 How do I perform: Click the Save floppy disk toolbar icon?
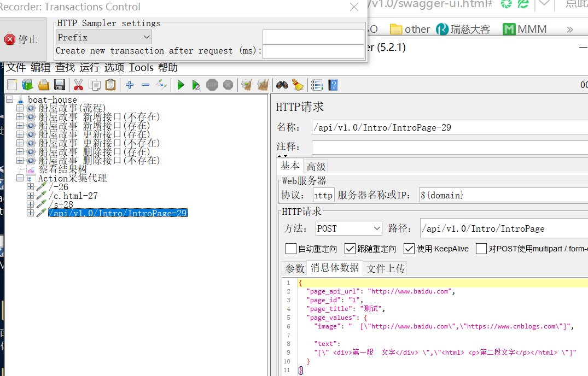[60, 85]
